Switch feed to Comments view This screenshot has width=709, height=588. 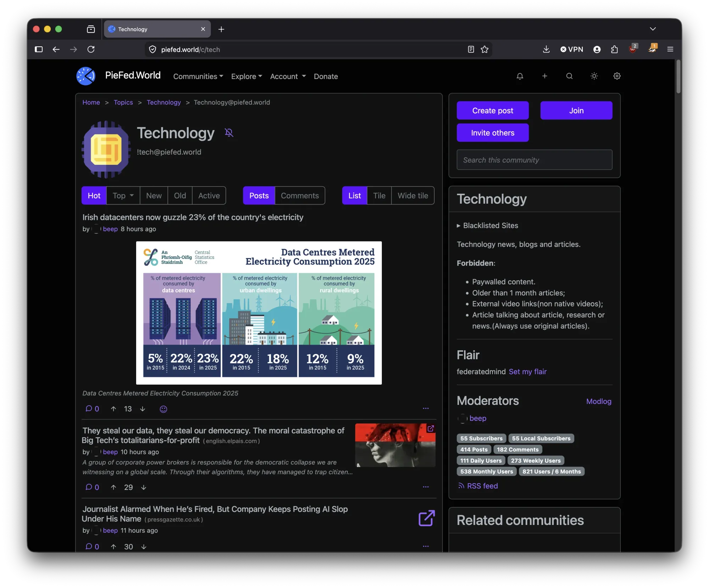point(300,196)
